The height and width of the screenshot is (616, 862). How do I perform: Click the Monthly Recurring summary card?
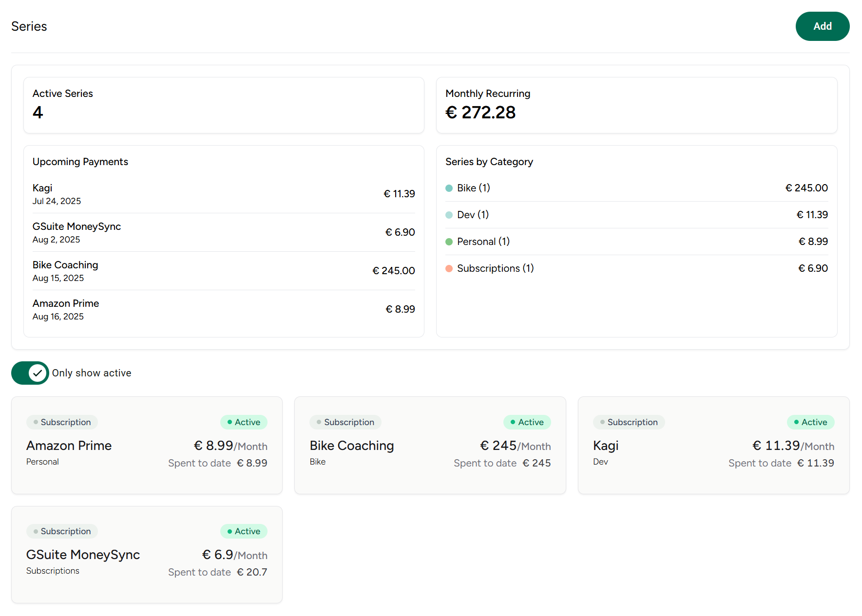coord(636,105)
